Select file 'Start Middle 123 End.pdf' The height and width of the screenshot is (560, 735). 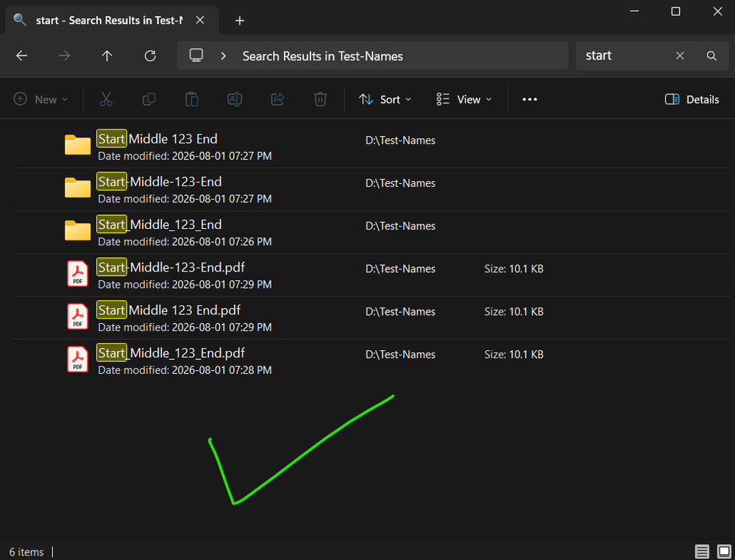click(x=372, y=318)
